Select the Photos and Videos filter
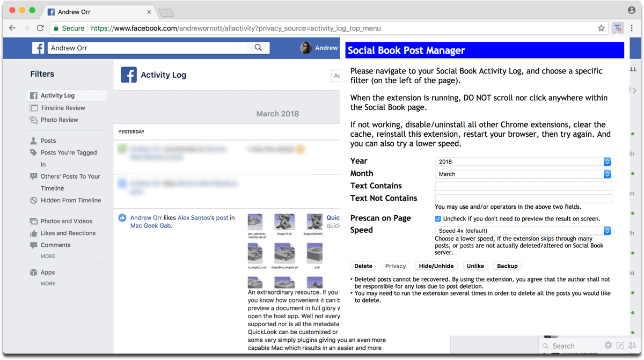The width and height of the screenshot is (644, 360). pyautogui.click(x=67, y=221)
